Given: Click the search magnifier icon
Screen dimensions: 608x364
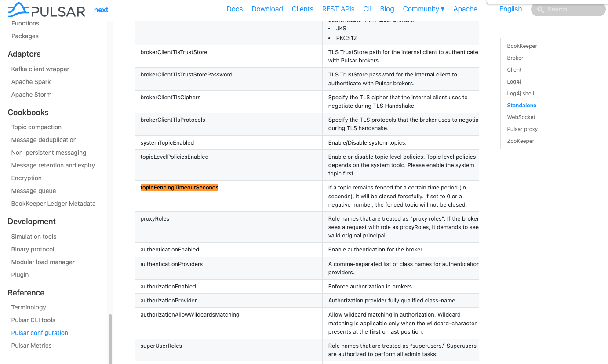Looking at the screenshot, I should pyautogui.click(x=540, y=9).
